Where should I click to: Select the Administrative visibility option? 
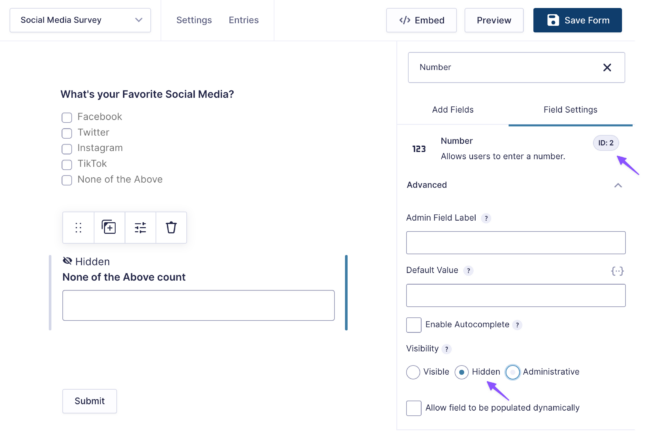(512, 372)
